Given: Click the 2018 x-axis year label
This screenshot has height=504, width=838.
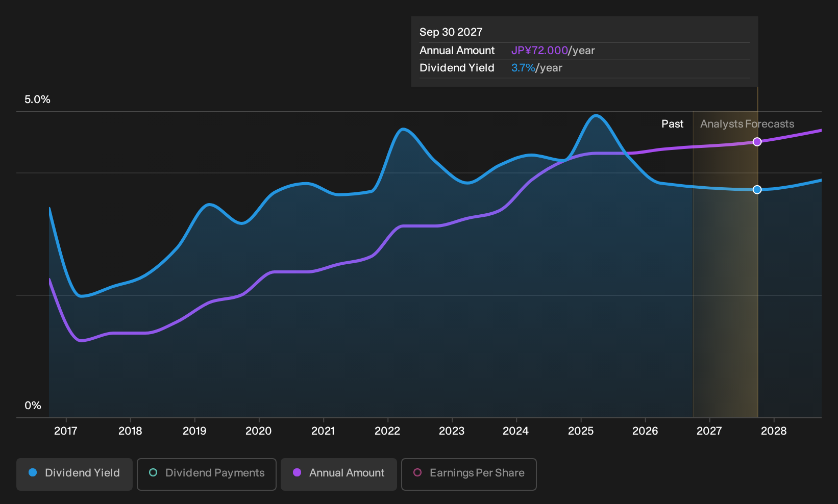Looking at the screenshot, I should point(130,431).
